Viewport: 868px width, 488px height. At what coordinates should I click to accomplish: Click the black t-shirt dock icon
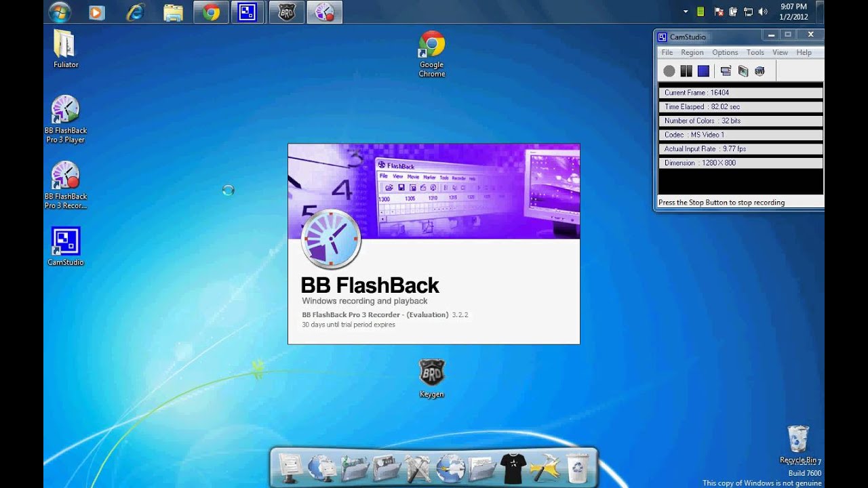point(513,468)
